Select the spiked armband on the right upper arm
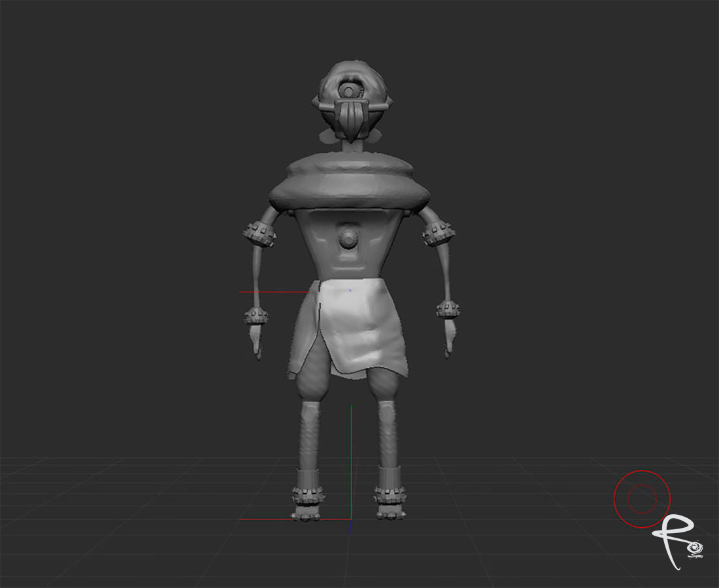 [x=439, y=233]
